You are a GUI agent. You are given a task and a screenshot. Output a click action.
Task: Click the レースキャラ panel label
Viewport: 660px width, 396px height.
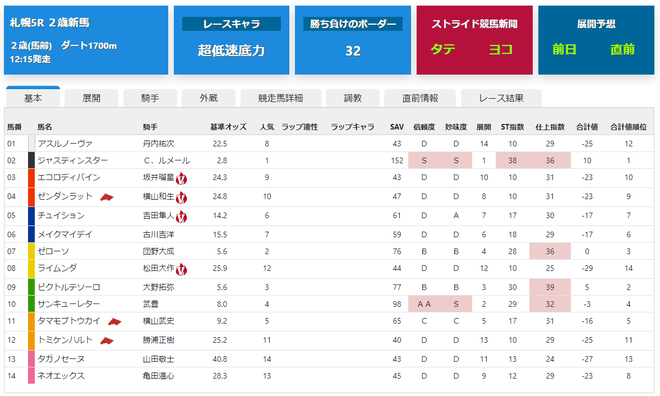(x=232, y=24)
